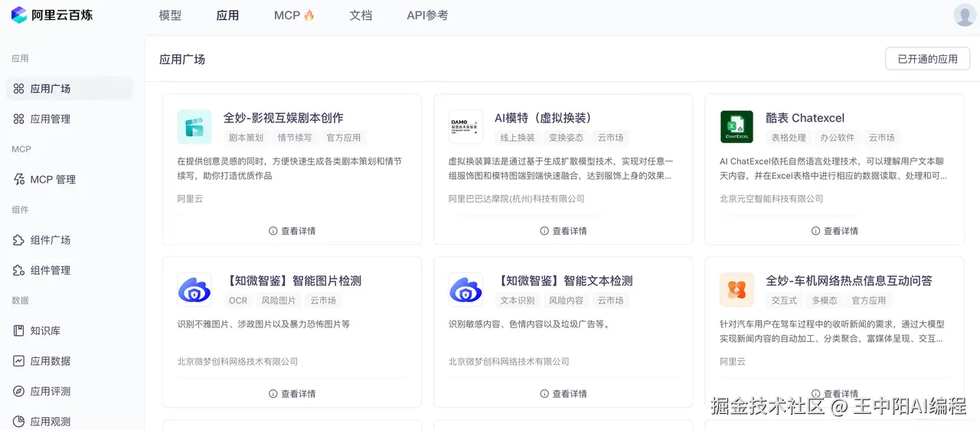Click the 应用广场 page heading
The height and width of the screenshot is (430, 980).
click(x=182, y=59)
